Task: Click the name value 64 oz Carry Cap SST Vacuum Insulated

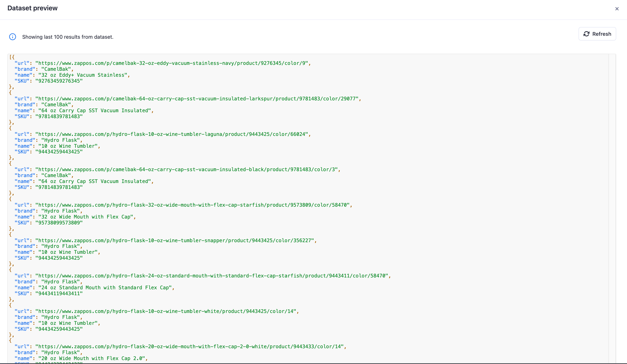Action: [96, 110]
